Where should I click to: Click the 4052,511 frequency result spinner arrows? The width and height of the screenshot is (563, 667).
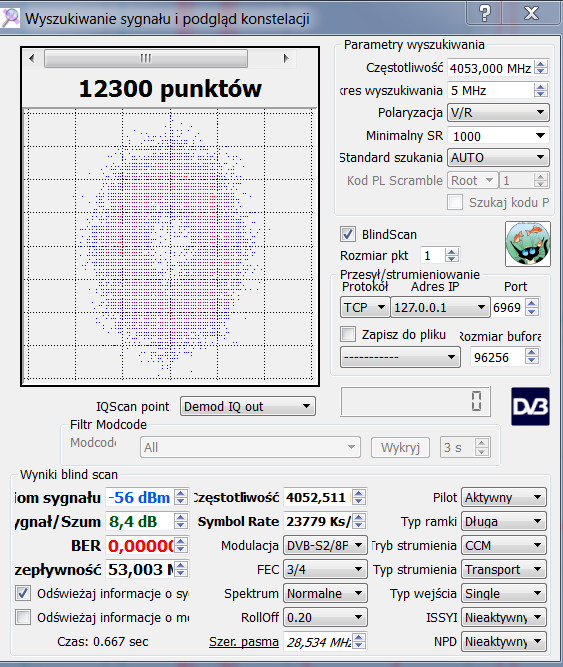[x=358, y=497]
